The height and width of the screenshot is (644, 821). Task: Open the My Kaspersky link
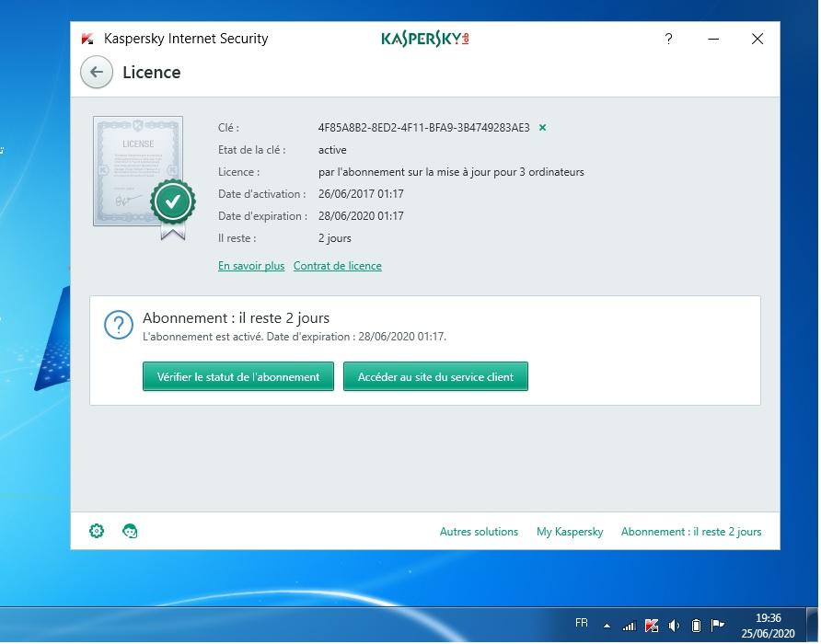tap(571, 532)
